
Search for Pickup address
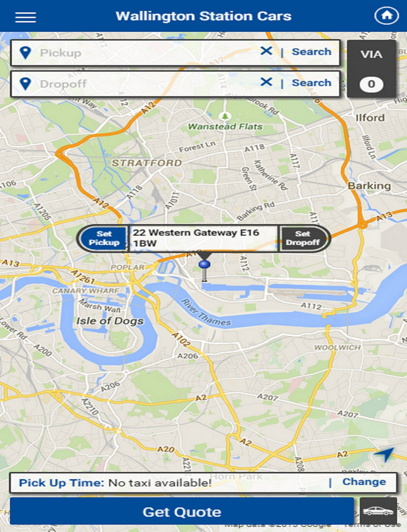click(x=311, y=52)
